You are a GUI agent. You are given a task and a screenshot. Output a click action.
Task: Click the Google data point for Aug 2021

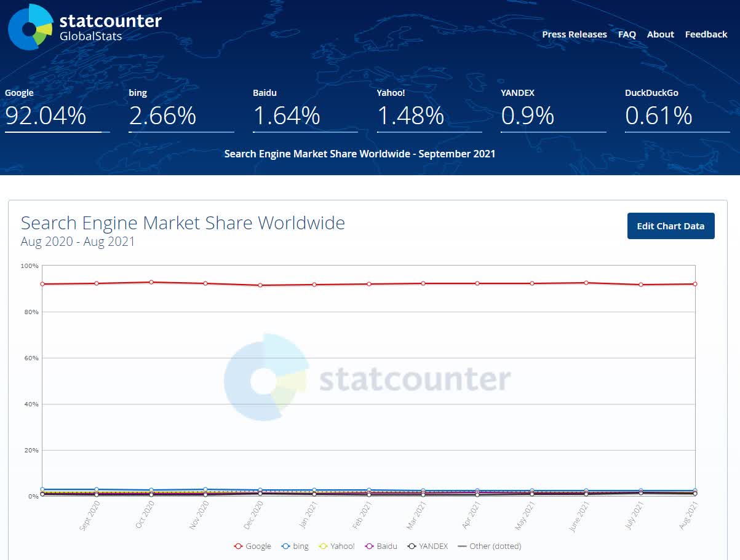pyautogui.click(x=695, y=284)
